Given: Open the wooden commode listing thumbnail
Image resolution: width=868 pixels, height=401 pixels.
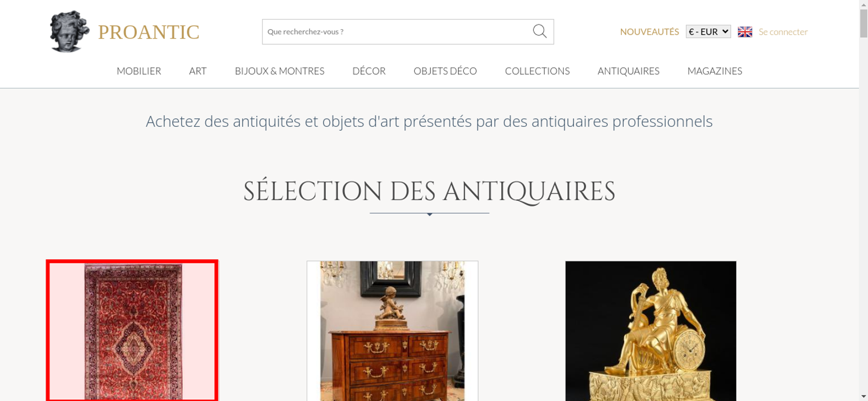Looking at the screenshot, I should coord(392,331).
